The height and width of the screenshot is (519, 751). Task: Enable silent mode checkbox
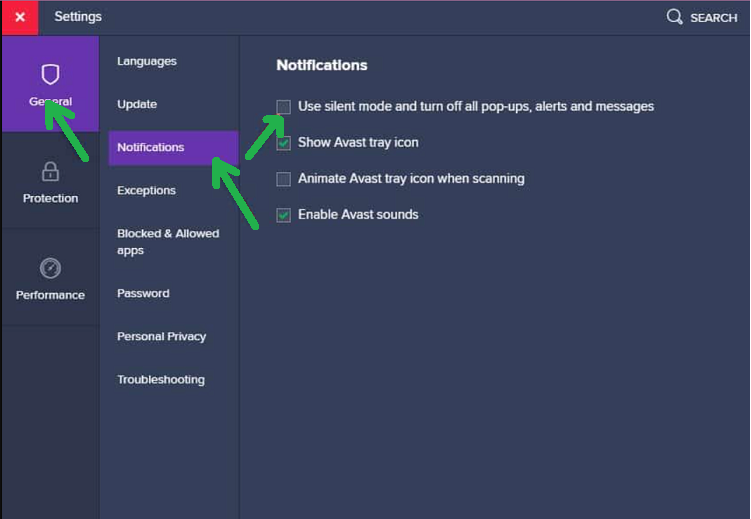pos(284,107)
